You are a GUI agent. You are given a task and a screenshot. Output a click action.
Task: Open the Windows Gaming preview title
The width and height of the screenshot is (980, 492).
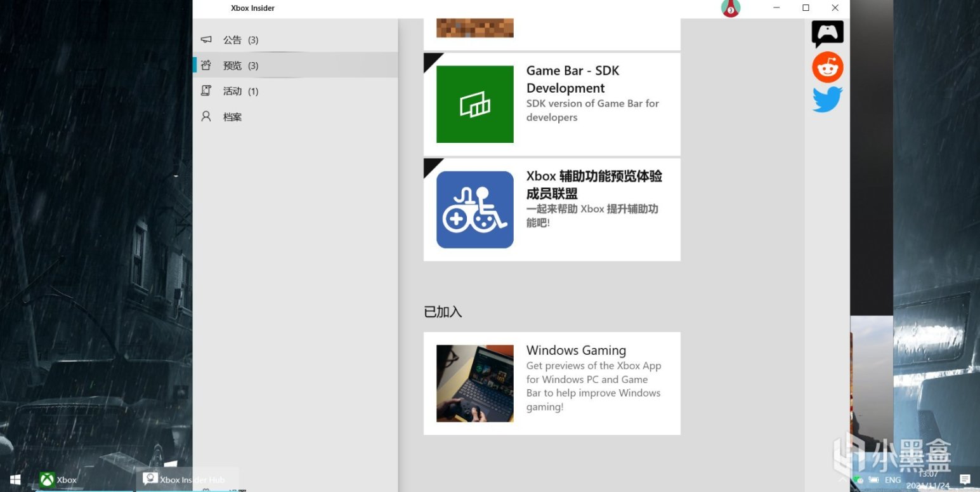pyautogui.click(x=576, y=350)
